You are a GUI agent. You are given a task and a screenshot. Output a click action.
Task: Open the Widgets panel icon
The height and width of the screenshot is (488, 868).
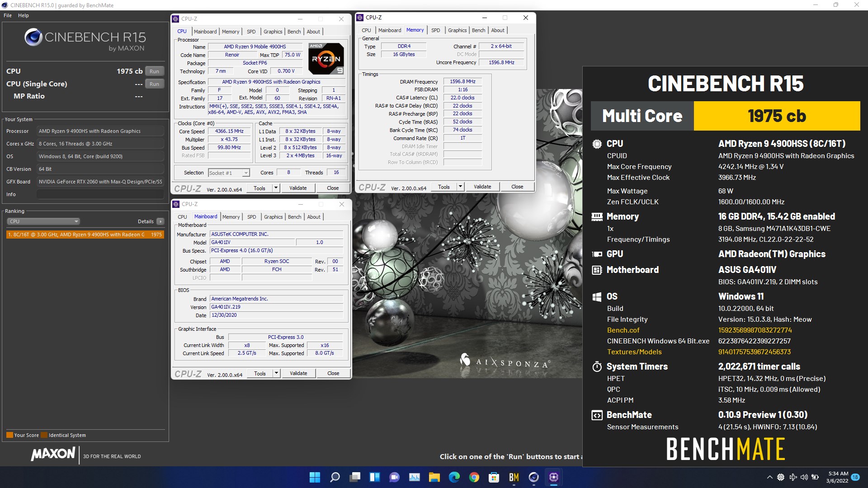tap(375, 477)
